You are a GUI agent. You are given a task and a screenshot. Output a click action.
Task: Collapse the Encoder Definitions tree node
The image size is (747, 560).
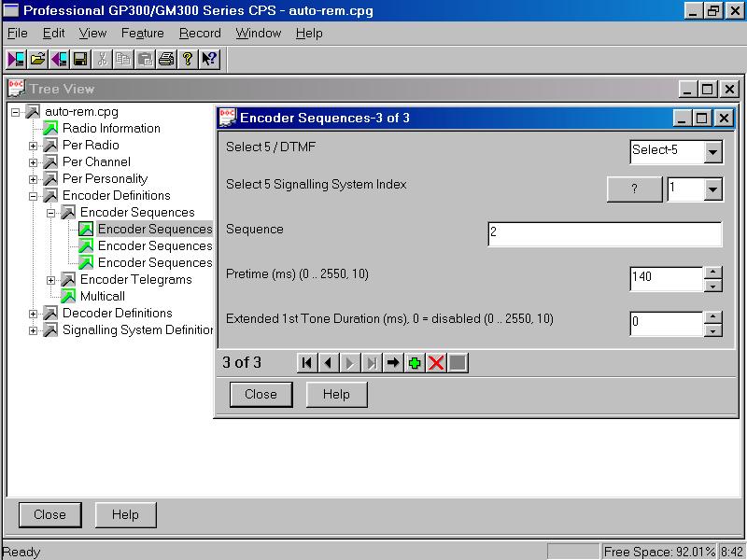(33, 196)
